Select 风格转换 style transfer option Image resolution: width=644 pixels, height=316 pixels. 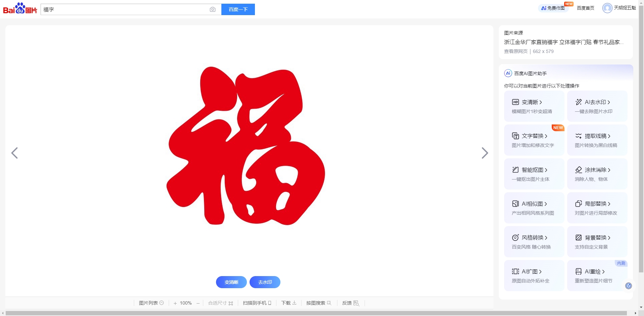click(x=534, y=242)
